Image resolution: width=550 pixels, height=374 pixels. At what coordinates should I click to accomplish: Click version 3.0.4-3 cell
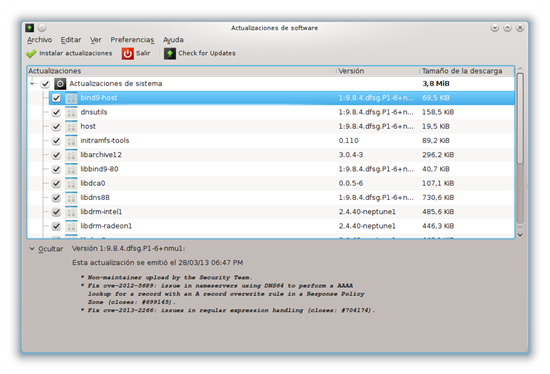pyautogui.click(x=351, y=155)
